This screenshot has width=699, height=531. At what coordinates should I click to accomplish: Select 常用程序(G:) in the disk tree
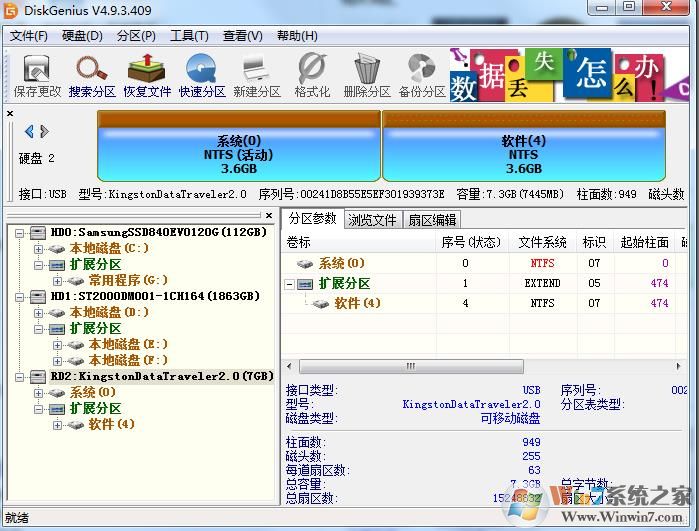128,281
